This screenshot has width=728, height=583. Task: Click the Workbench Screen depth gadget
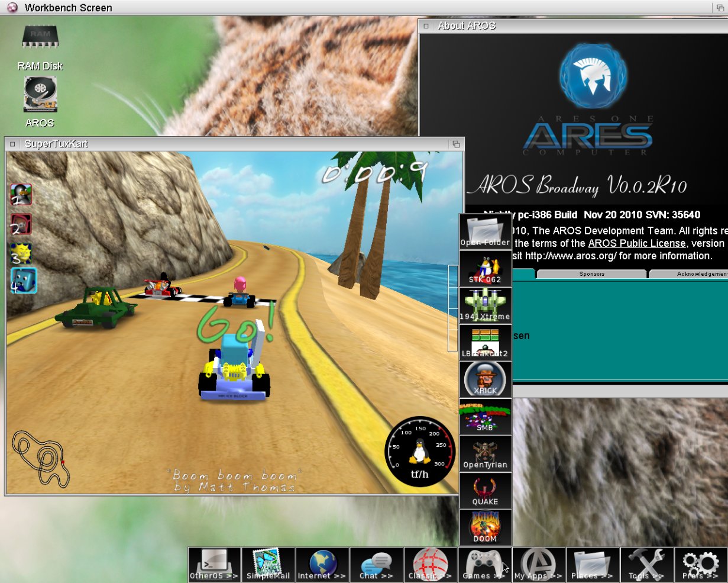(x=721, y=8)
